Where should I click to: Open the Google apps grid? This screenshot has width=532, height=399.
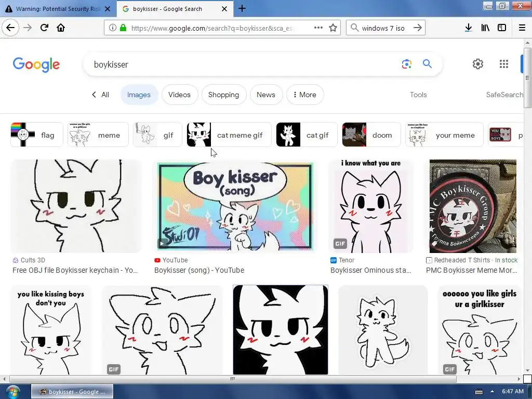504,64
